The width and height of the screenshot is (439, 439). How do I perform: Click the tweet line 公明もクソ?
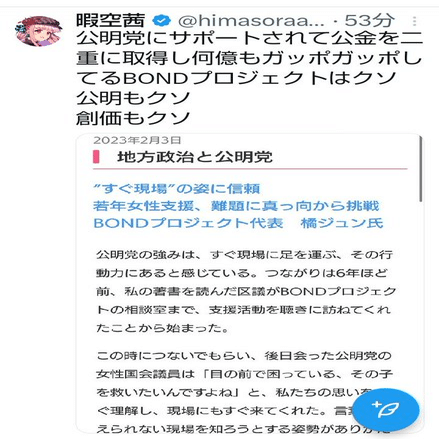pos(133,98)
